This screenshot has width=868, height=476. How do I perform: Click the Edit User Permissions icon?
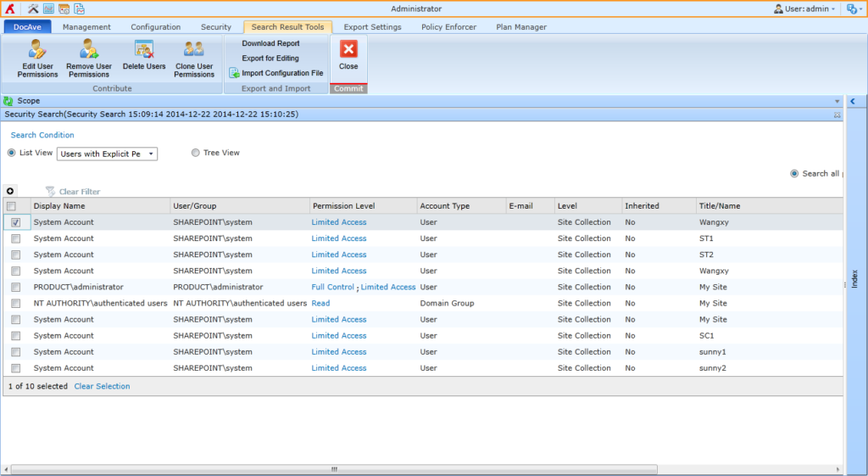37,49
